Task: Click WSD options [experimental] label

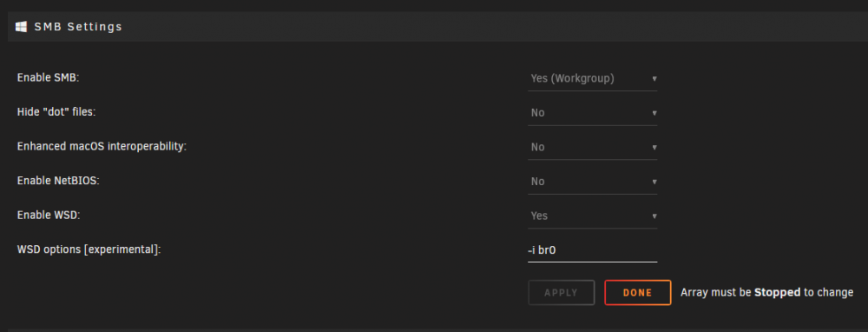Action: [x=89, y=249]
